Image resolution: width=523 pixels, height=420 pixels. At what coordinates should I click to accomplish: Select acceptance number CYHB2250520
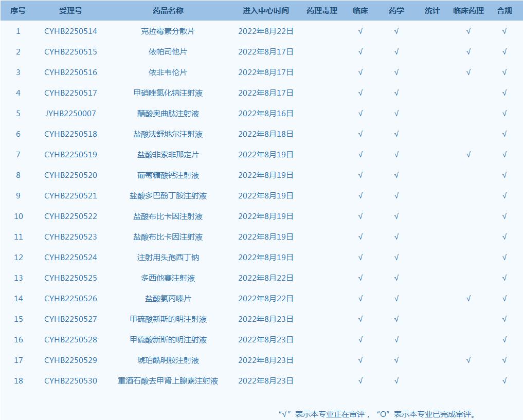70,175
